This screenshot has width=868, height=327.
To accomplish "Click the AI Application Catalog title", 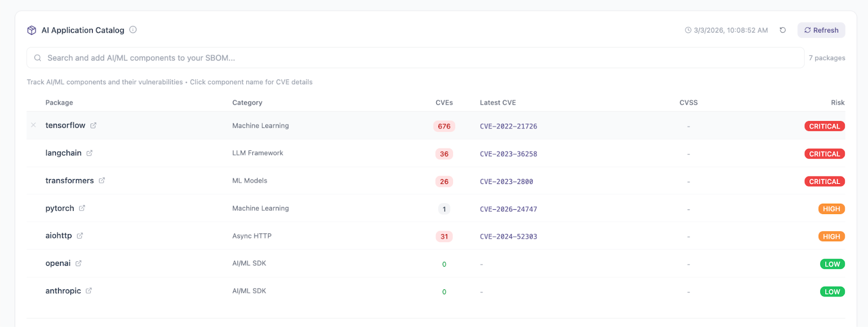I will tap(83, 30).
